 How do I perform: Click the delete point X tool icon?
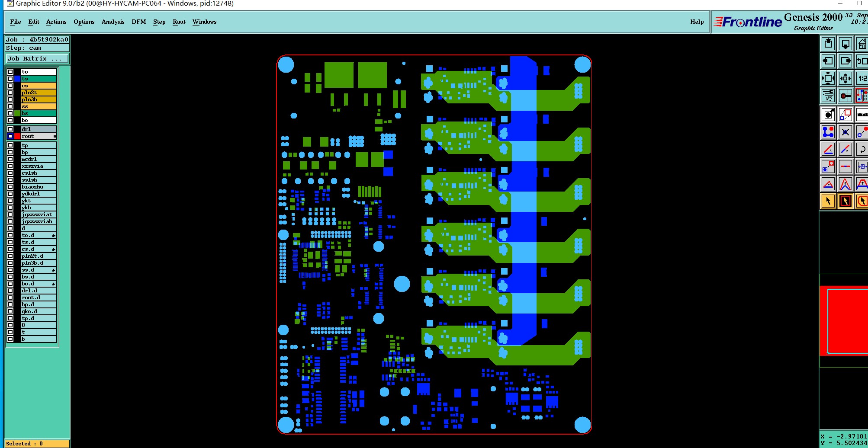845,132
